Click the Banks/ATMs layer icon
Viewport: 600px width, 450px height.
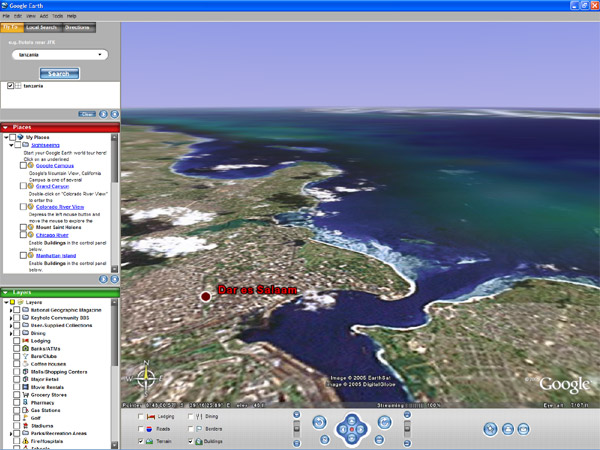pos(25,348)
